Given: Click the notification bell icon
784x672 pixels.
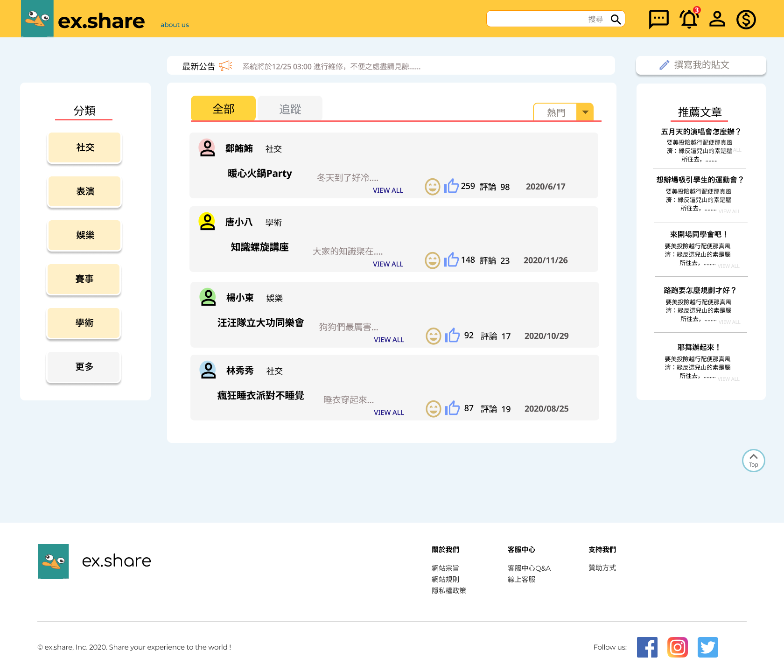Looking at the screenshot, I should click(x=688, y=19).
